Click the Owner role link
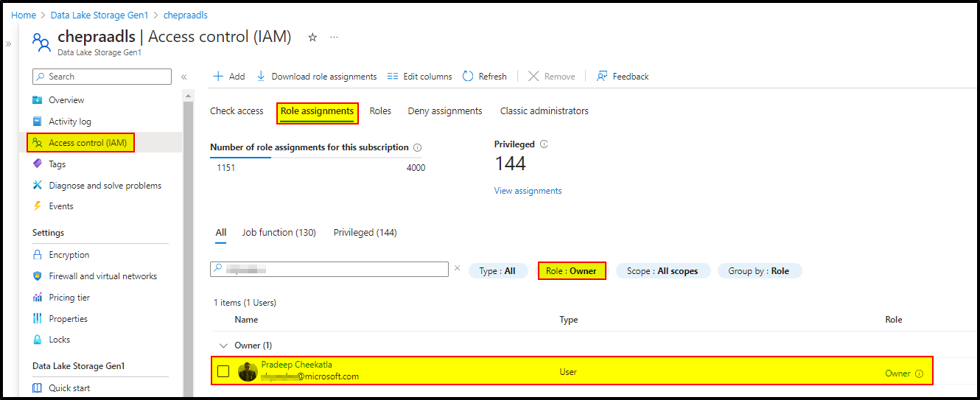 coord(897,373)
